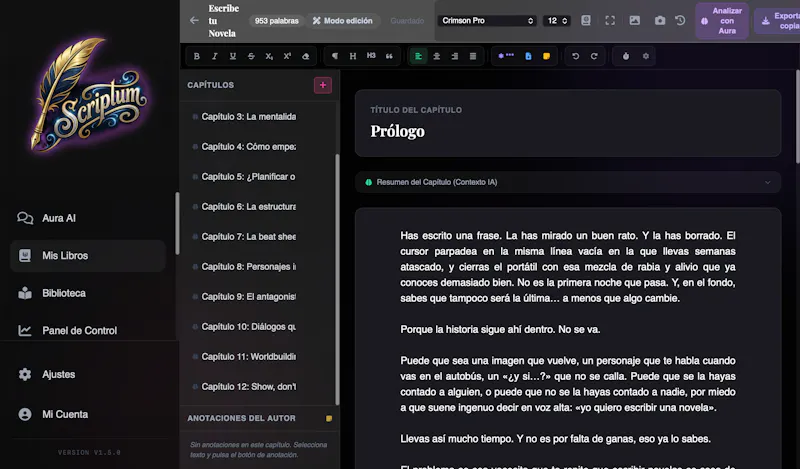
Task: Click the left sidebar scrollbar
Action: (x=177, y=223)
